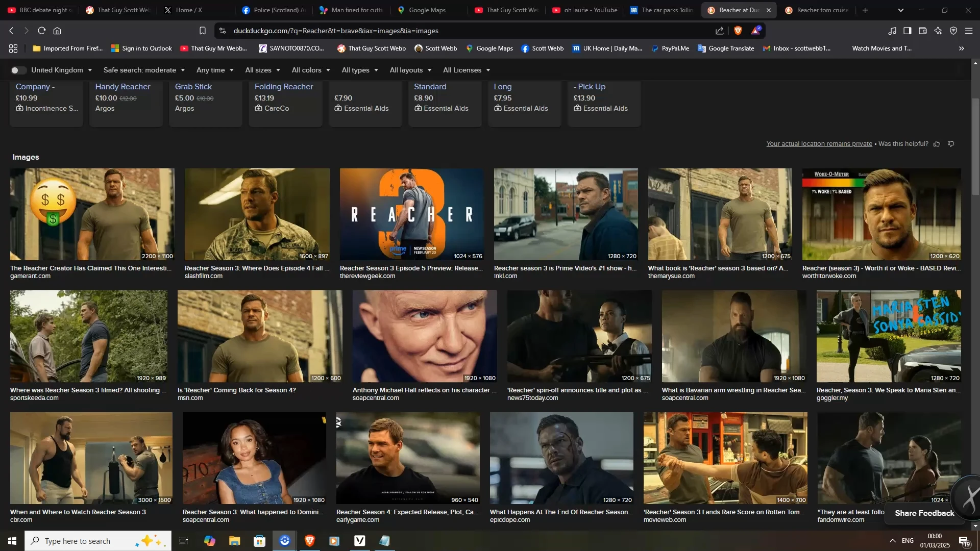Click Your actual location remains private link

(x=819, y=144)
